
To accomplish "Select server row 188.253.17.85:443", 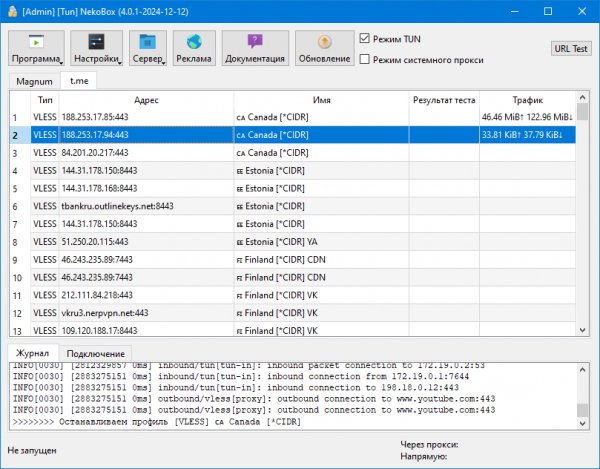I will tap(292, 117).
